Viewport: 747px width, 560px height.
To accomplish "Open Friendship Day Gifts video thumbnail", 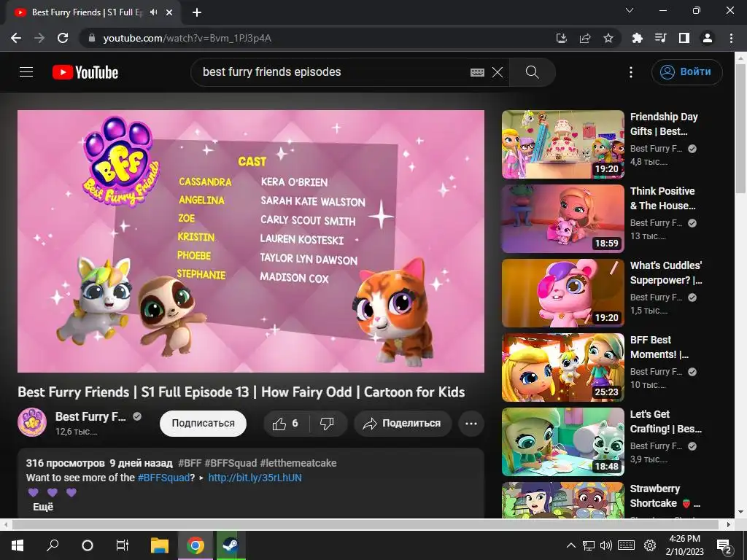I will point(563,144).
